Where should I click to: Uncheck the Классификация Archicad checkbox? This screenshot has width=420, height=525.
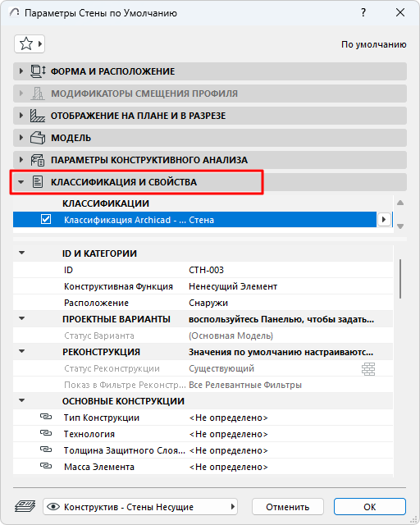pos(46,219)
